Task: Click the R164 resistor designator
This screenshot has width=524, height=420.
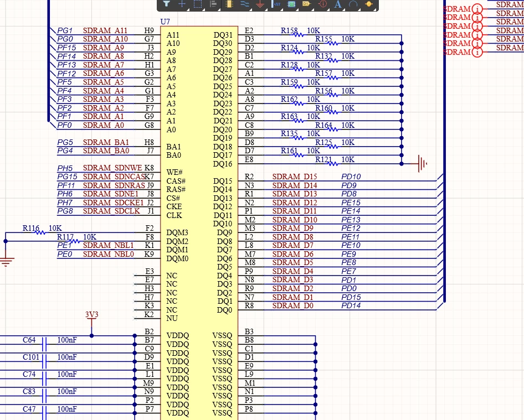Action: pos(324,125)
